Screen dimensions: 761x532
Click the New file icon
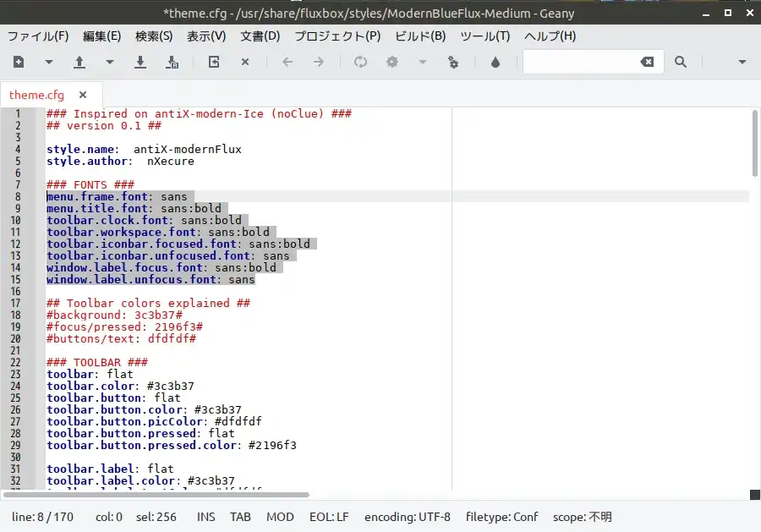(x=19, y=62)
